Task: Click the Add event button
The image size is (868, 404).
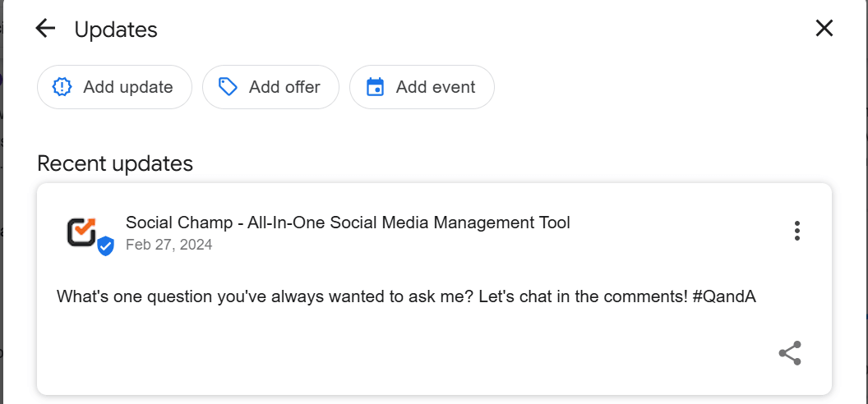Action: click(x=422, y=87)
